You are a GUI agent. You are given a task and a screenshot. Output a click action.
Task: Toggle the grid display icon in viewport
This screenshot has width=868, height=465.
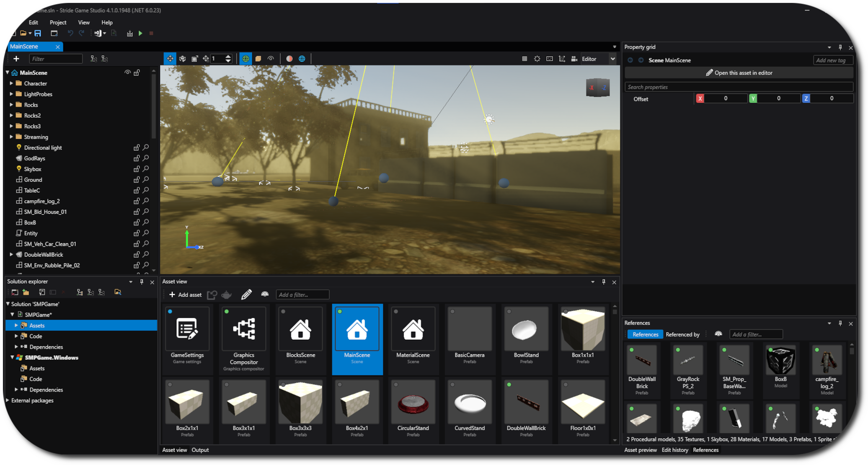(x=524, y=59)
